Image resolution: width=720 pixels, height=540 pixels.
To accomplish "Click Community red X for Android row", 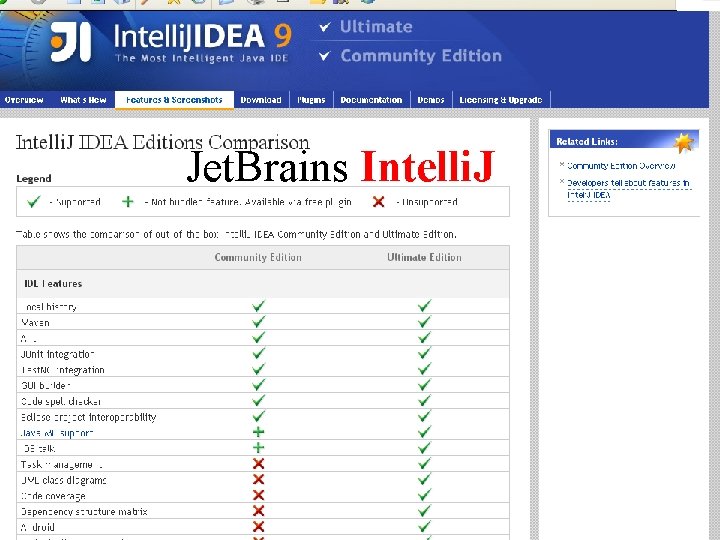I will coord(259,527).
